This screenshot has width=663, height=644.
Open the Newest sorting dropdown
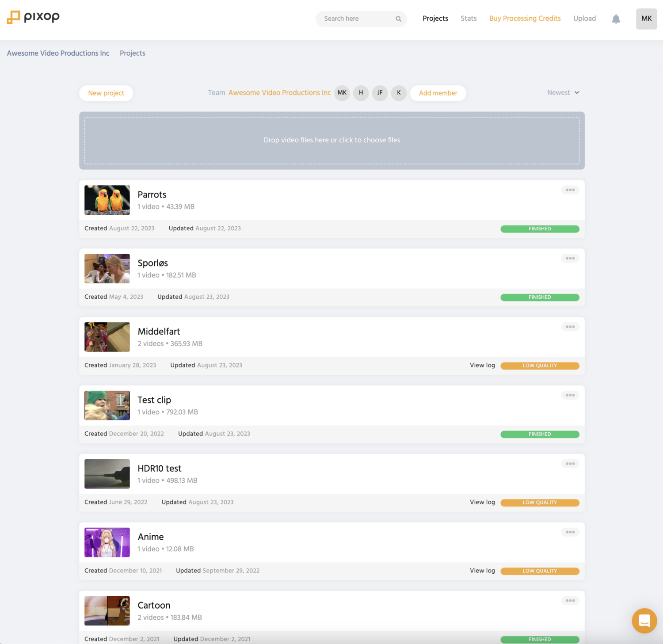pos(562,92)
